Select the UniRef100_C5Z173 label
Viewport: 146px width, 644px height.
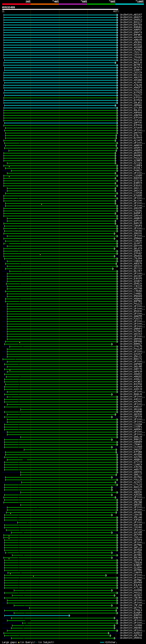pyautogui.click(x=131, y=53)
